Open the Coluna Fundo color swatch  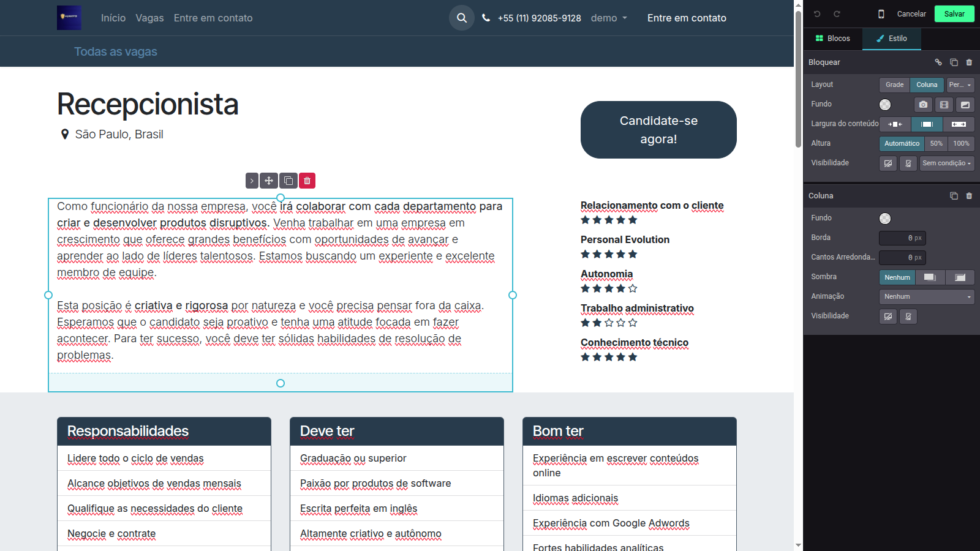(x=885, y=219)
